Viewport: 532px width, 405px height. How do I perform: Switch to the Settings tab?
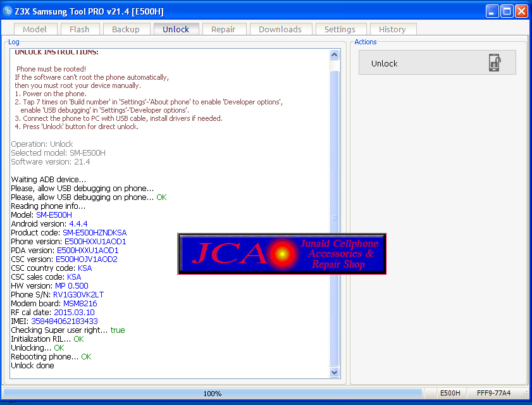[340, 29]
